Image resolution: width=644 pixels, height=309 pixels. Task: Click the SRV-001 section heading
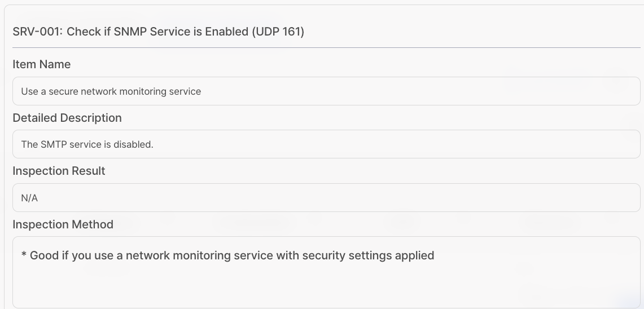tap(158, 32)
